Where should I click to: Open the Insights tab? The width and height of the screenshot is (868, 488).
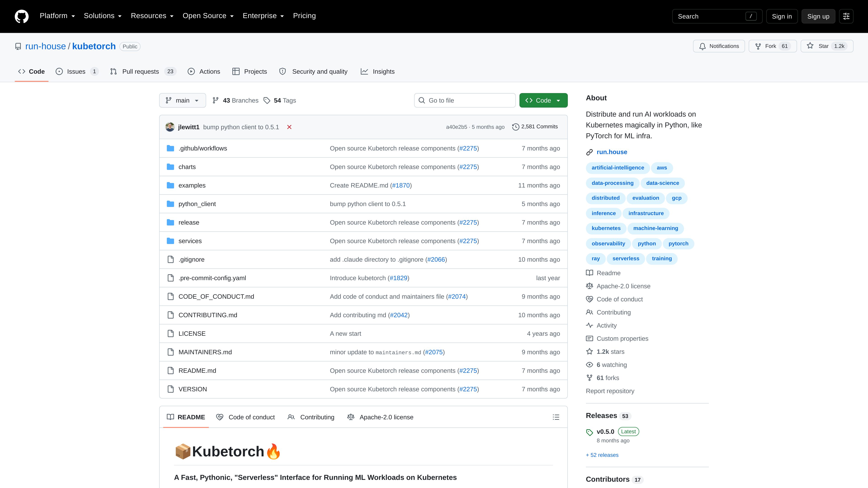378,71
